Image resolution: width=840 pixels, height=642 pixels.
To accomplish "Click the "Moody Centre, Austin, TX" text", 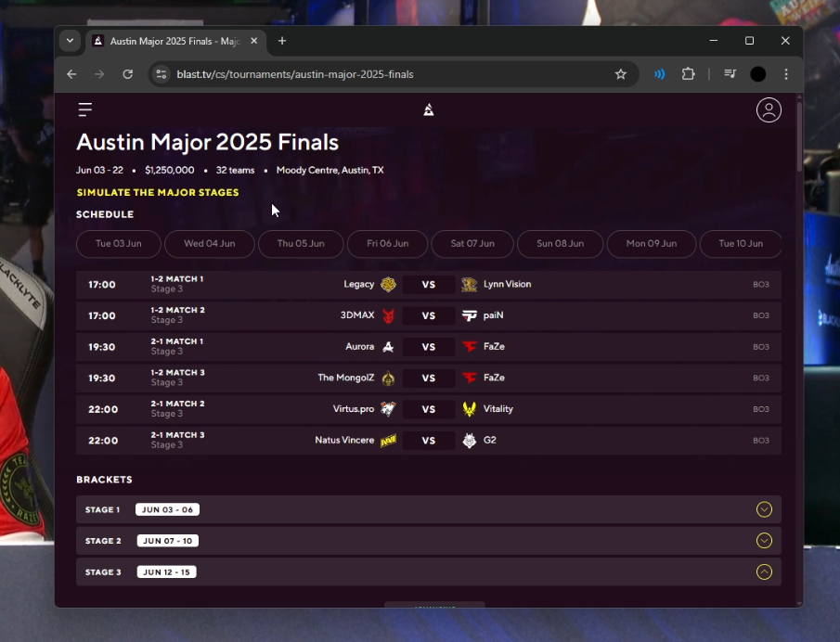I will (x=330, y=171).
